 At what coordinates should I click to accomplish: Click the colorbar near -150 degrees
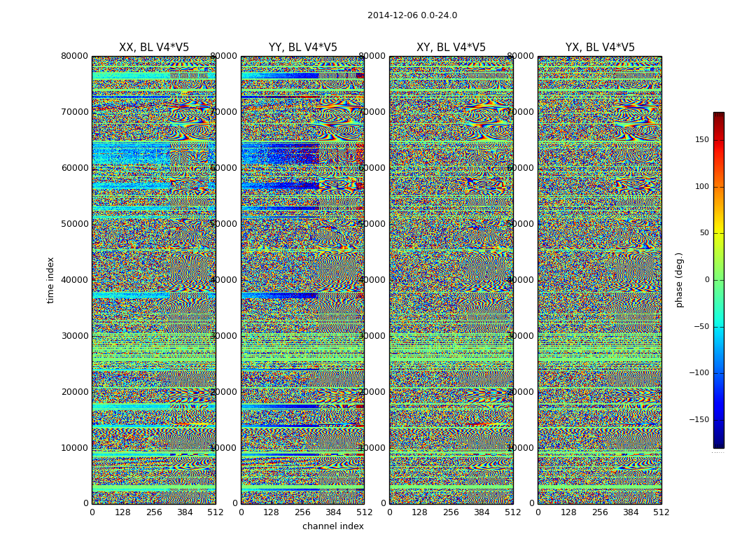coord(719,419)
